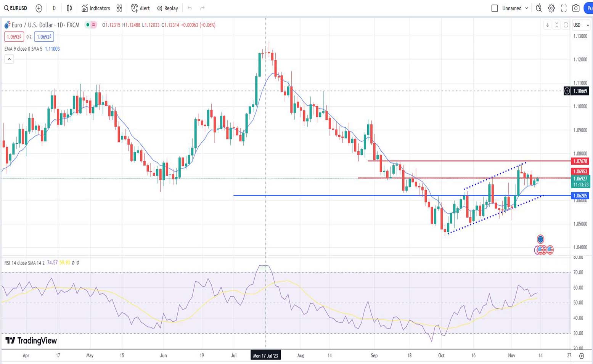Click the undo arrow
Screen dimensions: 593x364
click(190, 8)
